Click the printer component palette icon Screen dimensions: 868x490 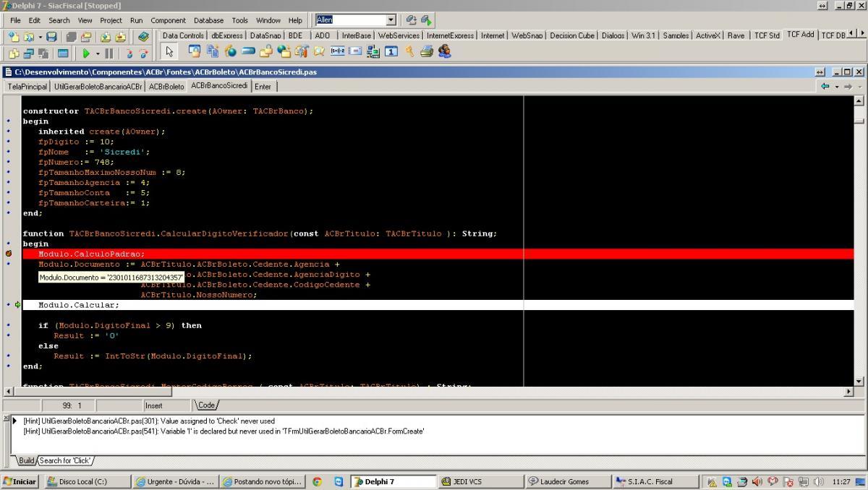point(427,51)
